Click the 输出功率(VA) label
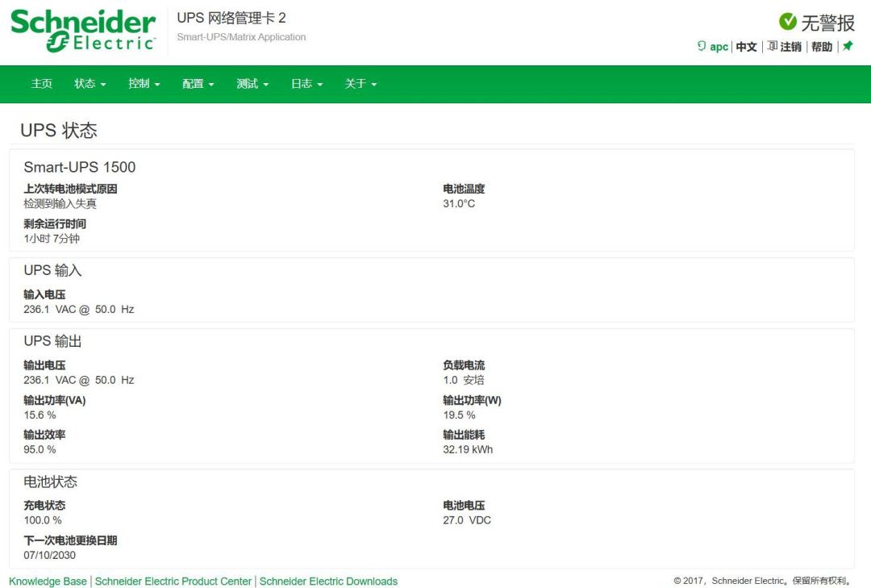 point(55,400)
